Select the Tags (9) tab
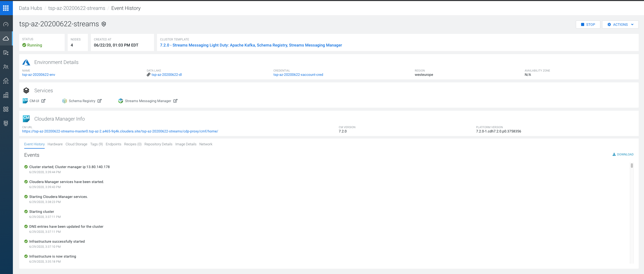This screenshot has width=644, height=274. pyautogui.click(x=96, y=144)
